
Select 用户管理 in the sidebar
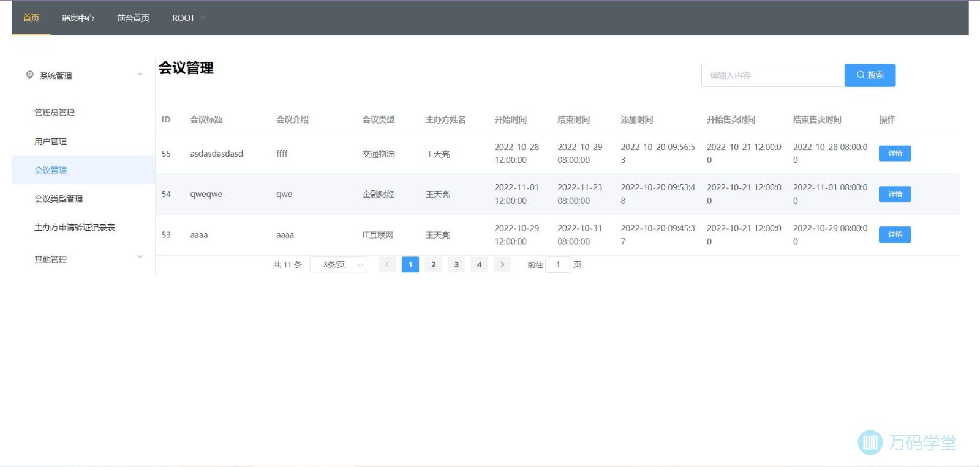(x=83, y=141)
